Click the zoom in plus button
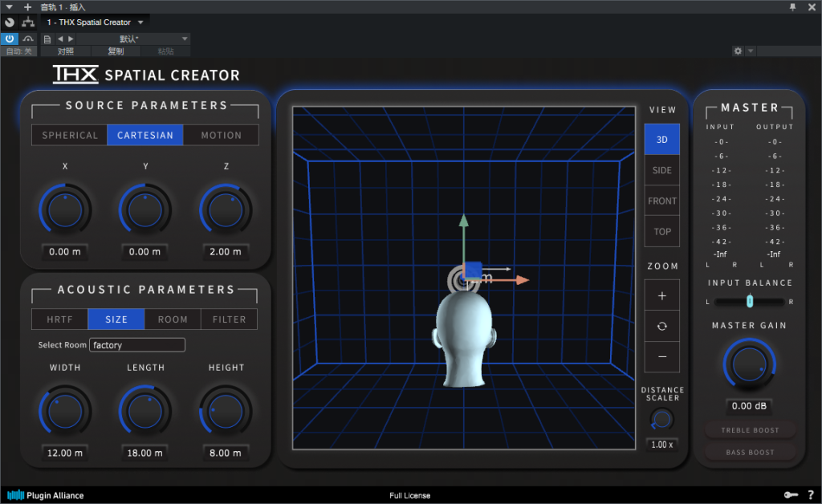This screenshot has width=822, height=504. 662,295
